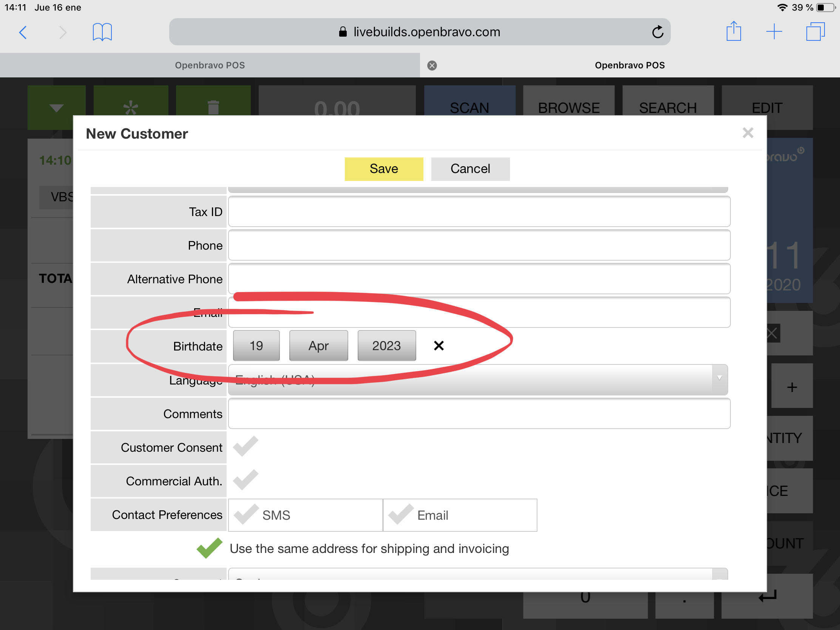Viewport: 840px width, 630px height.
Task: Uncheck same address for shipping and invoicing
Action: point(209,548)
